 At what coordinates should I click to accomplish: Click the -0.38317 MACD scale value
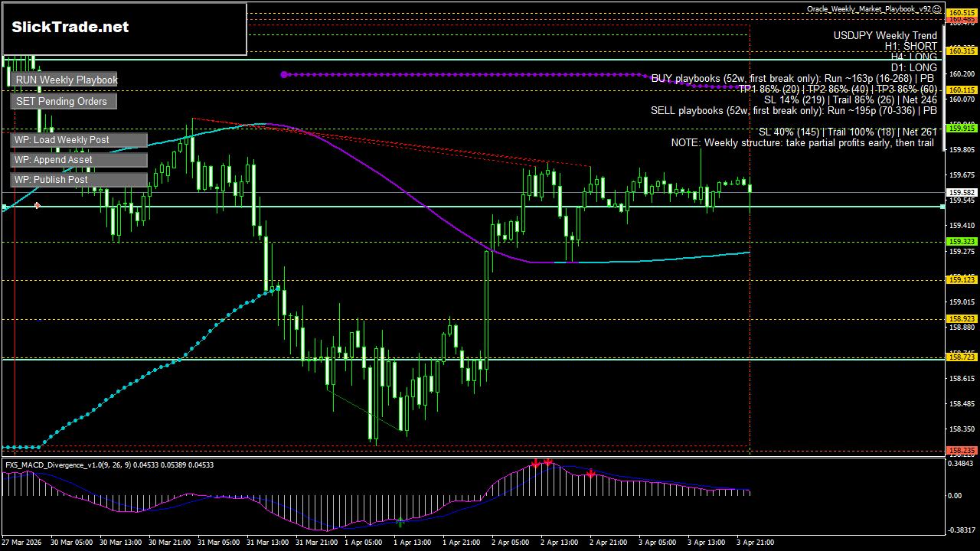[962, 530]
